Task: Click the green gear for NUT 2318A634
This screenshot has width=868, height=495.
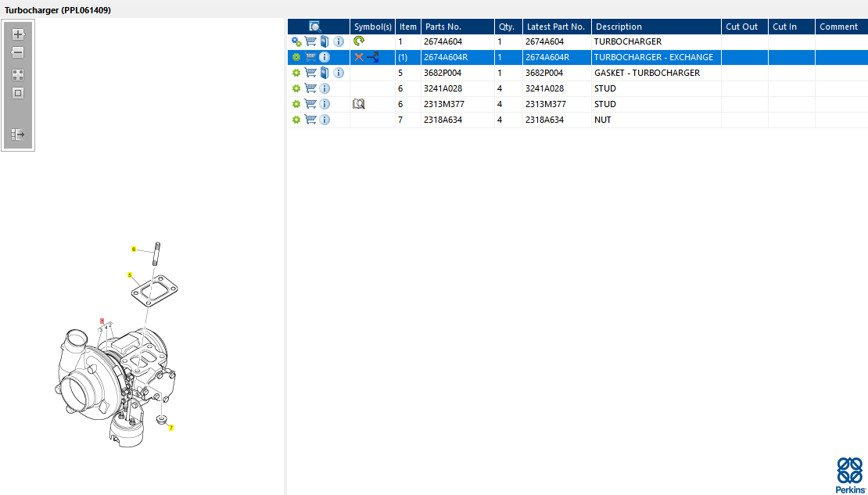Action: [x=296, y=120]
